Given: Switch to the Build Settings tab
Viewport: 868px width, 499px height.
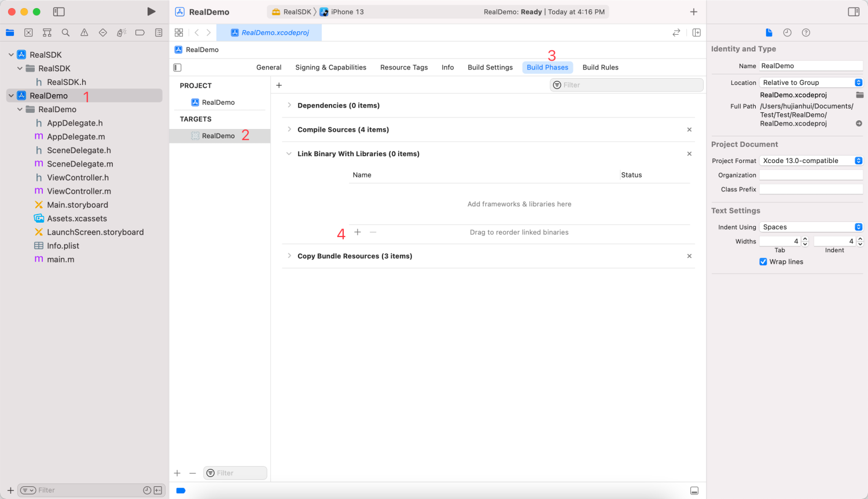Looking at the screenshot, I should pos(490,68).
